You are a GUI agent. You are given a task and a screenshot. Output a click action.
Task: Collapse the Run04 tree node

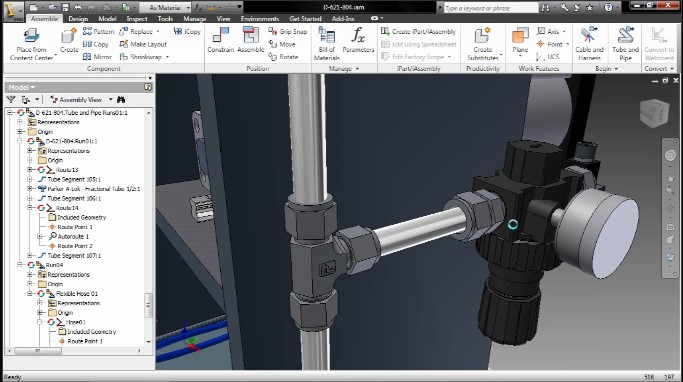(x=20, y=265)
